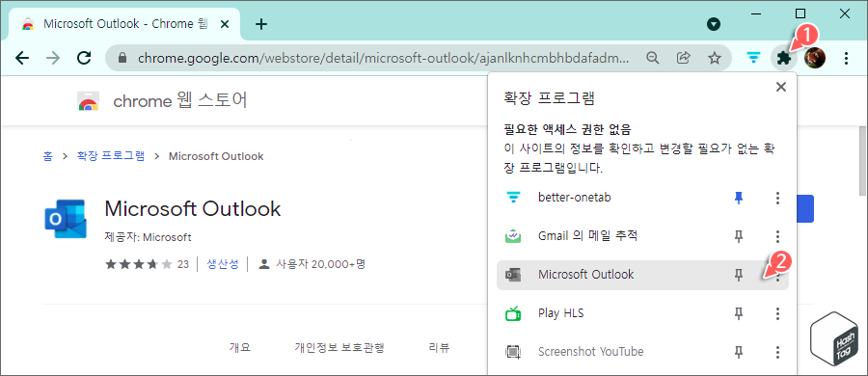Click the blue add button edge
This screenshot has height=376, width=868.
[805, 209]
